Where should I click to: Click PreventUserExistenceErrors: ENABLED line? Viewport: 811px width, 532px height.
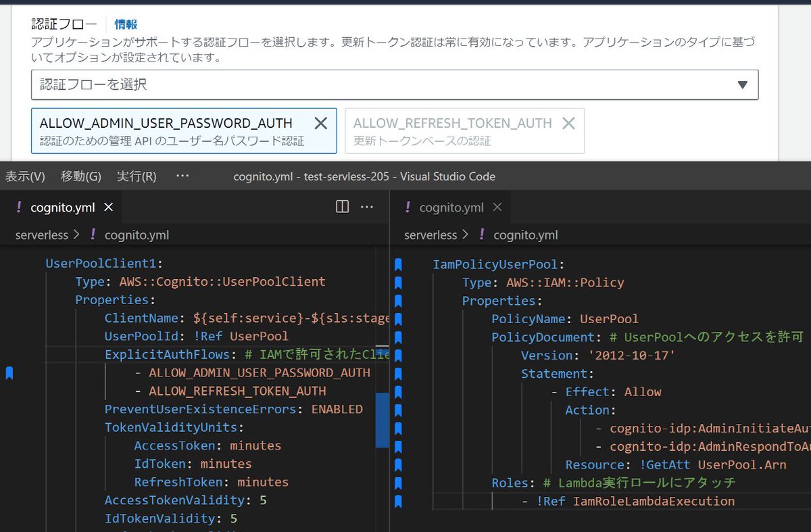coord(233,409)
